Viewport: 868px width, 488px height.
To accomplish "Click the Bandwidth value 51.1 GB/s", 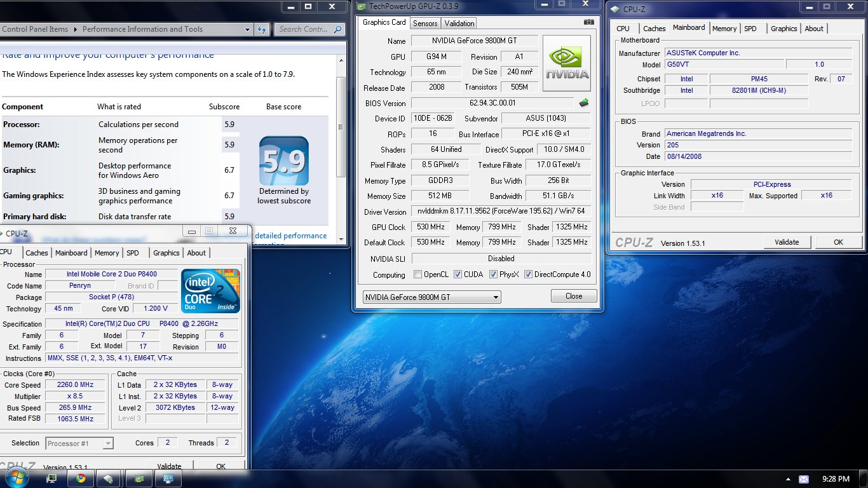I will (x=559, y=196).
